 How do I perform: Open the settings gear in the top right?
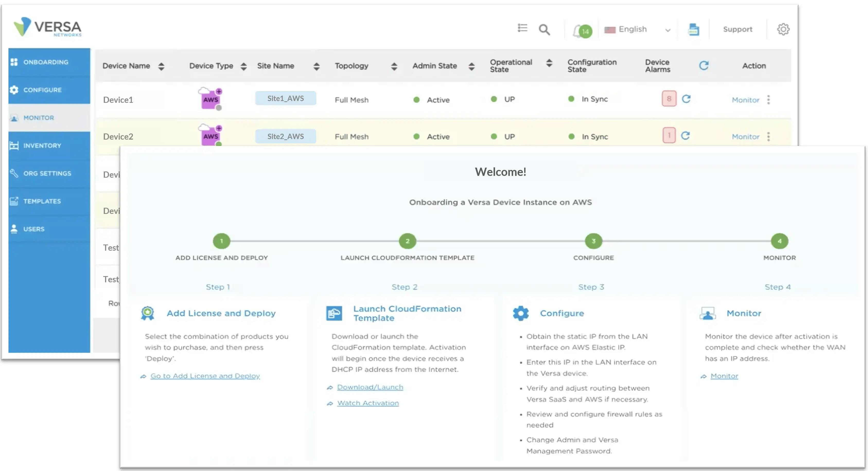coord(783,29)
